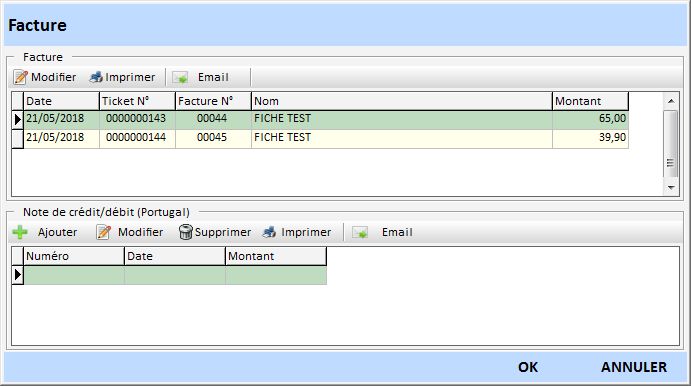Select ticket number 0000000144 cell

point(137,138)
